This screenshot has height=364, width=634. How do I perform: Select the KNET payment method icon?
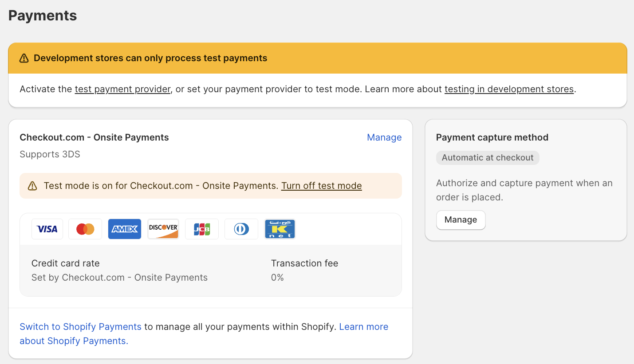click(280, 229)
